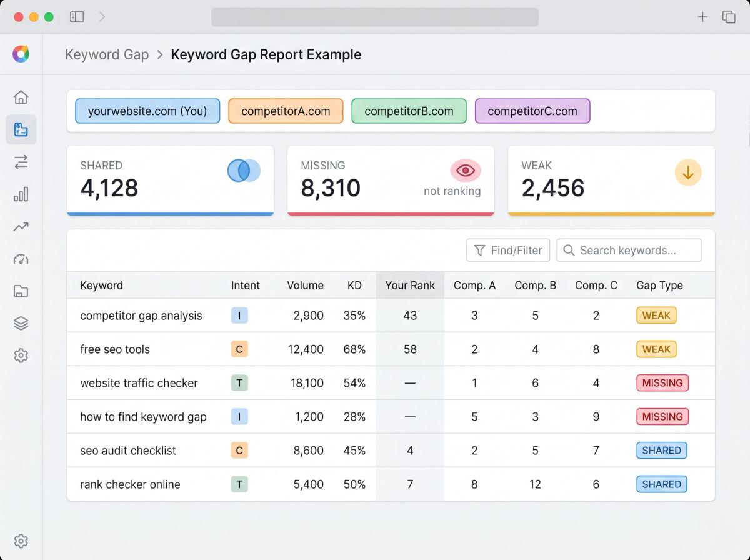Toggle the competitorA.com domain chip
The height and width of the screenshot is (560, 750).
click(x=286, y=111)
